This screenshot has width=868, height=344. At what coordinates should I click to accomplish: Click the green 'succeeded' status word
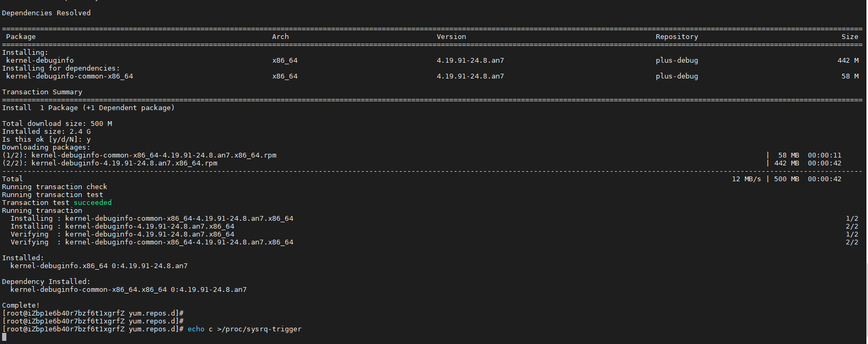point(93,203)
